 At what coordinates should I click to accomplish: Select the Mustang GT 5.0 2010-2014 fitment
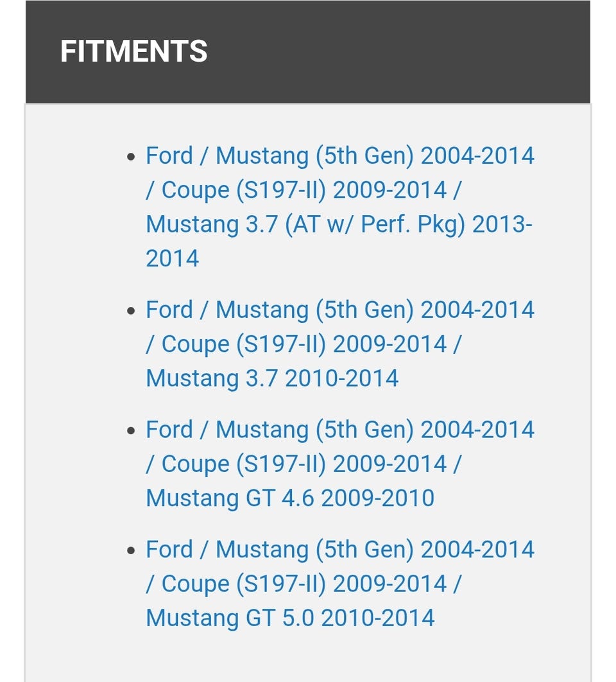coord(290,618)
